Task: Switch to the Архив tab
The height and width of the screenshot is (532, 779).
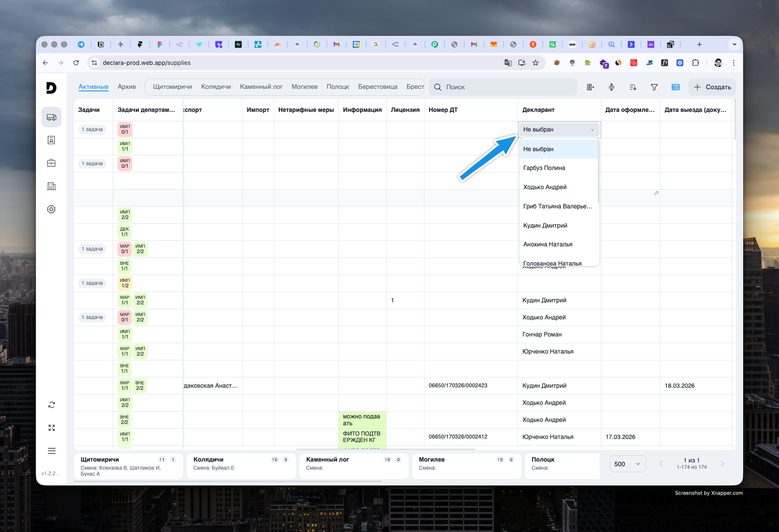Action: click(127, 87)
